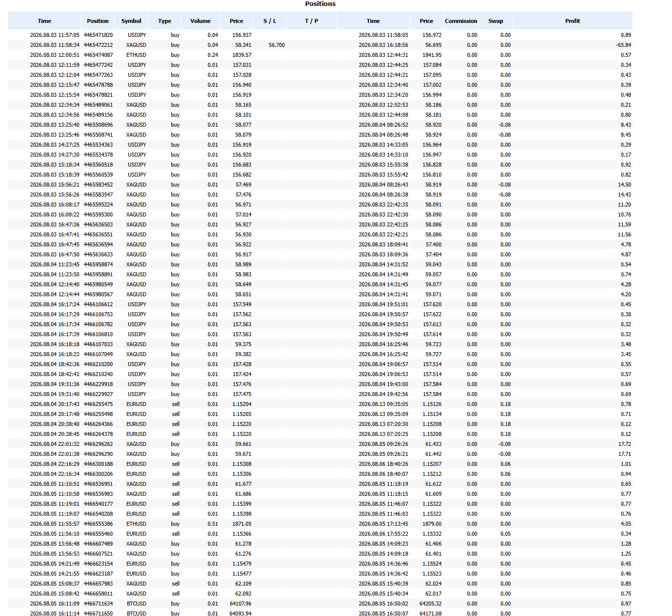The height and width of the screenshot is (616, 672).
Task: Click the 1.01 profit value
Action: (x=626, y=464)
